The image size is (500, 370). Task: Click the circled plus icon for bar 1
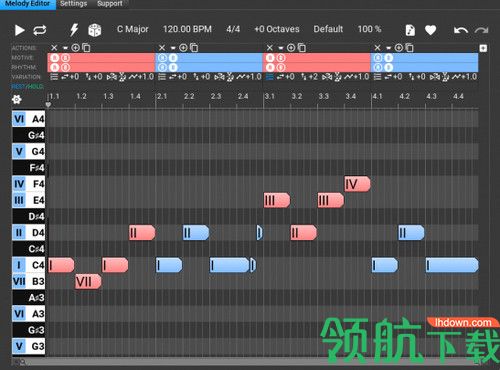(x=75, y=48)
